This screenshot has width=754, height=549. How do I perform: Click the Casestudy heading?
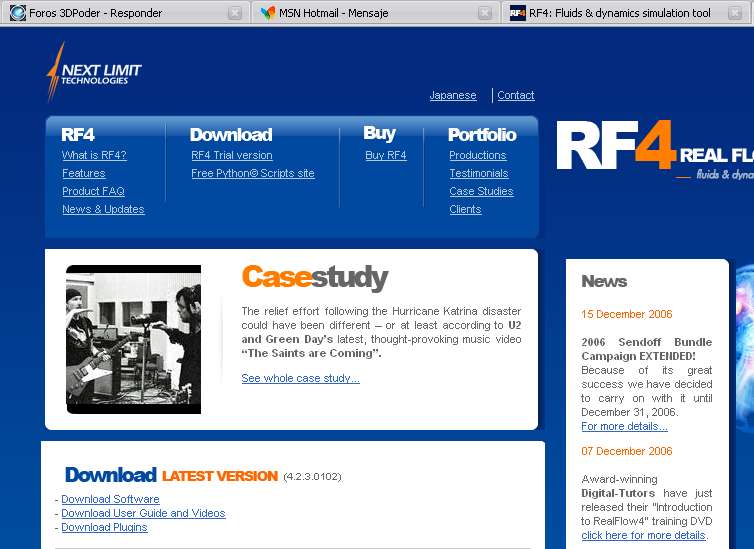pos(315,277)
